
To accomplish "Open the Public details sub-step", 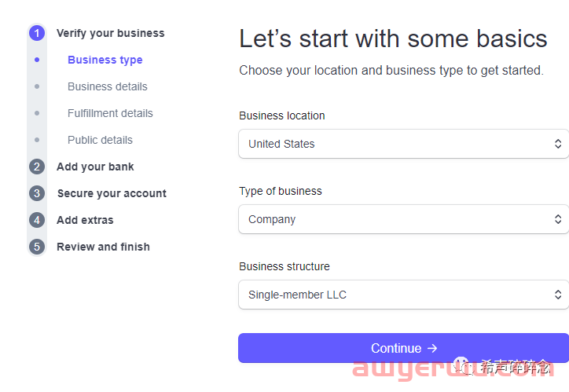I will 100,140.
